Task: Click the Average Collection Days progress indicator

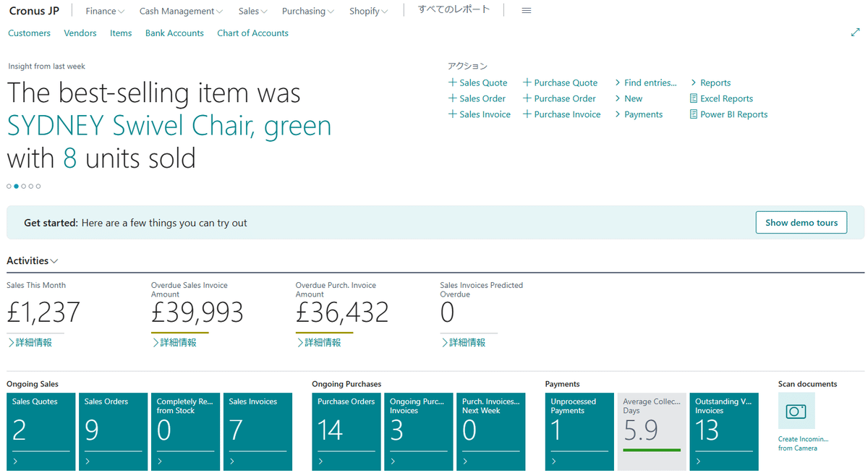Action: pos(651,450)
